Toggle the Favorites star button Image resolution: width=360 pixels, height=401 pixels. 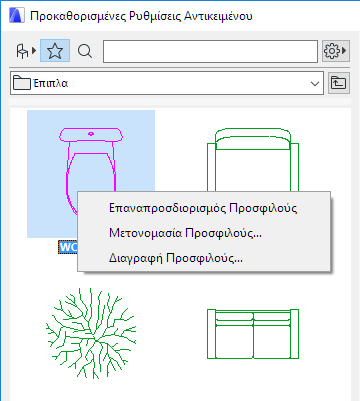coord(55,51)
